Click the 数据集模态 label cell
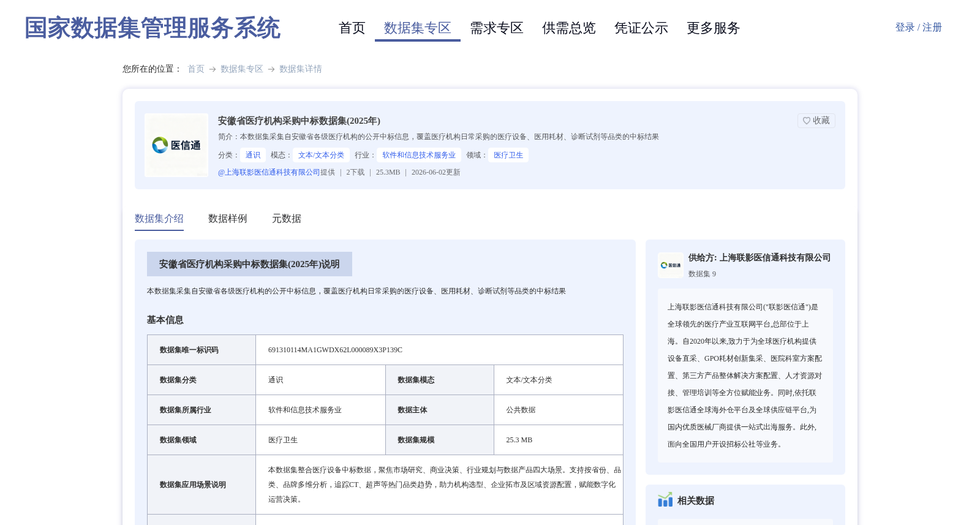The width and height of the screenshot is (980, 525). pyautogui.click(x=440, y=380)
